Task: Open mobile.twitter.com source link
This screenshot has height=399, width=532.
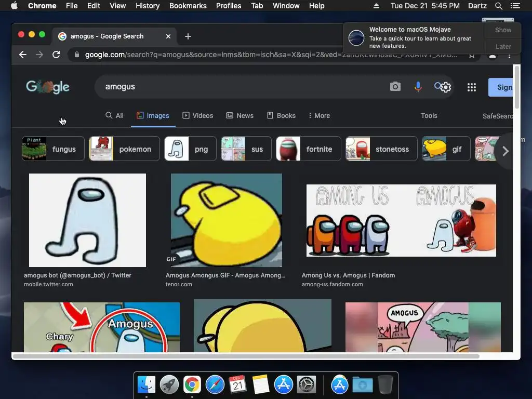Action: pyautogui.click(x=48, y=284)
